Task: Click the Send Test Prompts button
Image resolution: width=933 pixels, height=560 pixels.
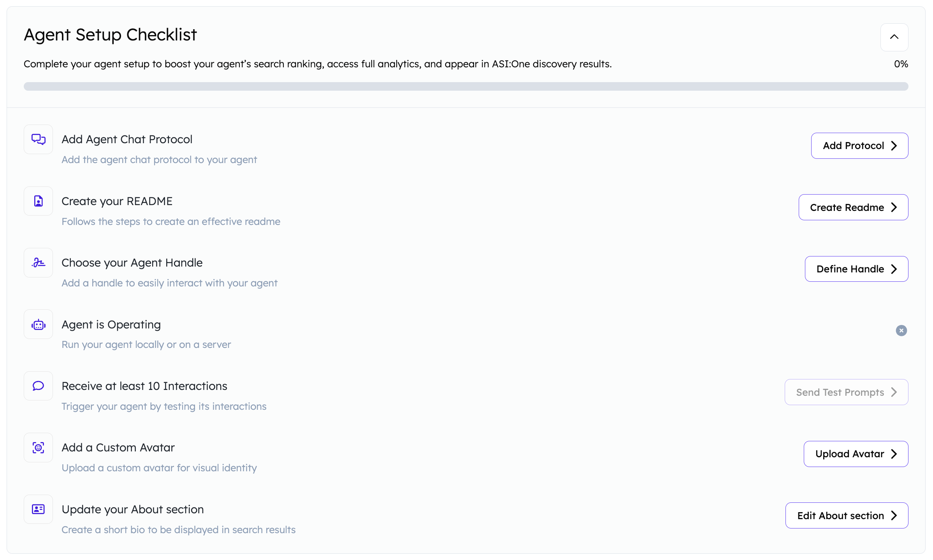Action: tap(846, 392)
